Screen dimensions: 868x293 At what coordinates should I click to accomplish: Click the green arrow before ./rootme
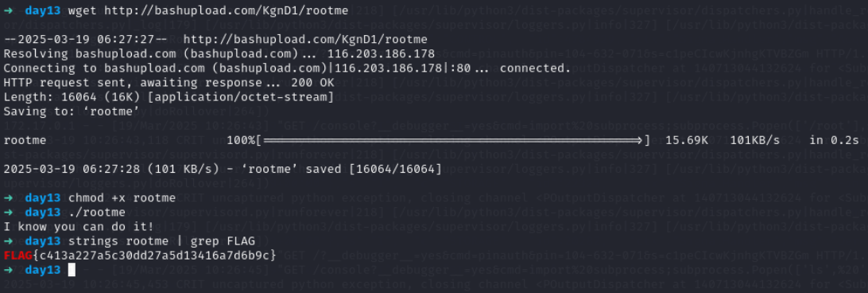[8, 213]
